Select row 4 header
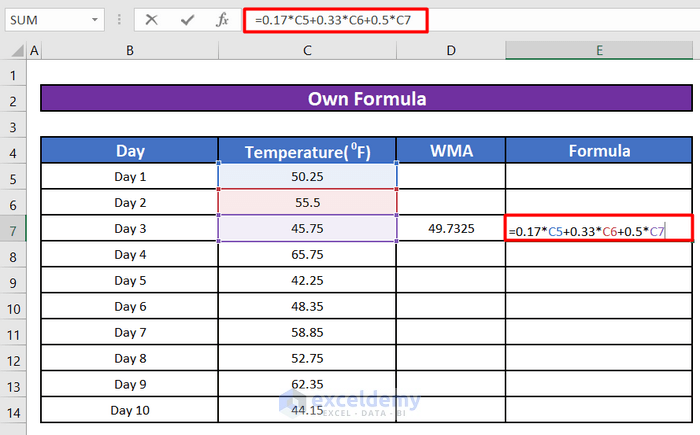Screen dimensions: 700x435 (x=13, y=153)
